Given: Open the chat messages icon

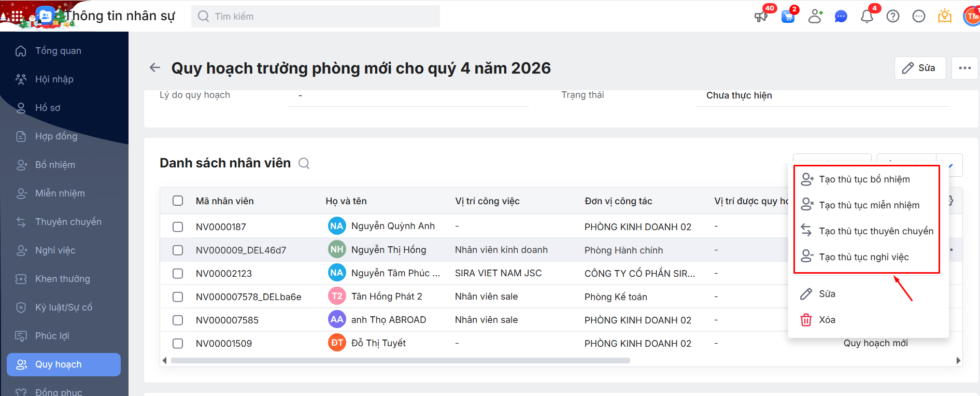Looking at the screenshot, I should (841, 17).
